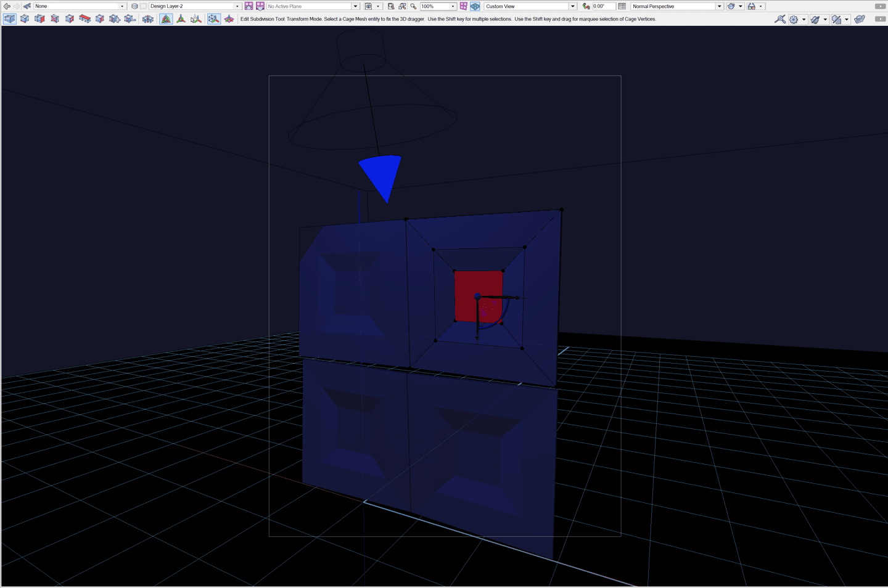The height and width of the screenshot is (588, 888).
Task: Select the cube-with-minus subdivision mode icon
Action: [x=129, y=19]
